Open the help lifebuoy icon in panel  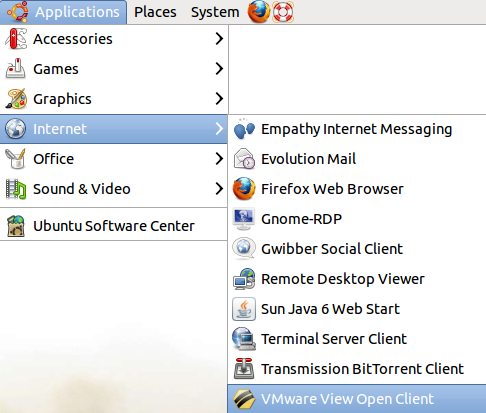tap(283, 12)
